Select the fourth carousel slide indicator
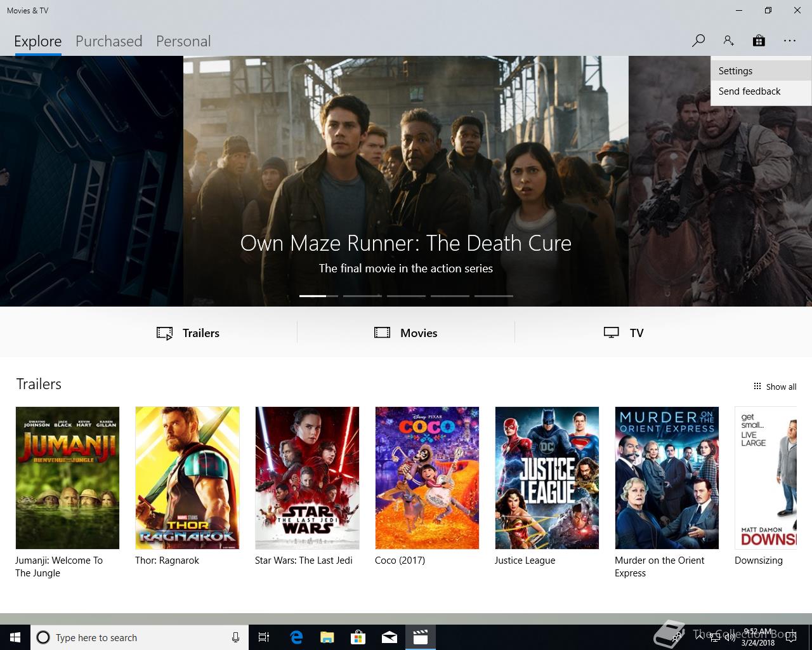This screenshot has width=812, height=650. coord(450,296)
